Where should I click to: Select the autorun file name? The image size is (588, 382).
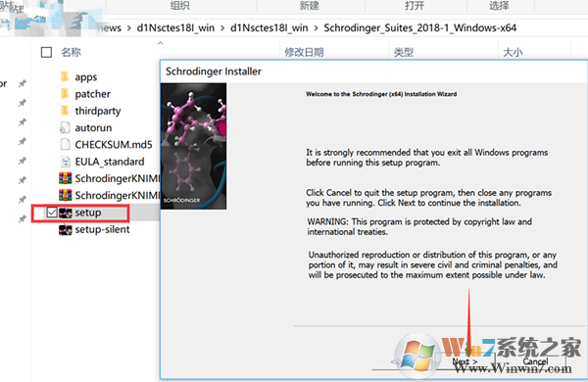(x=93, y=128)
